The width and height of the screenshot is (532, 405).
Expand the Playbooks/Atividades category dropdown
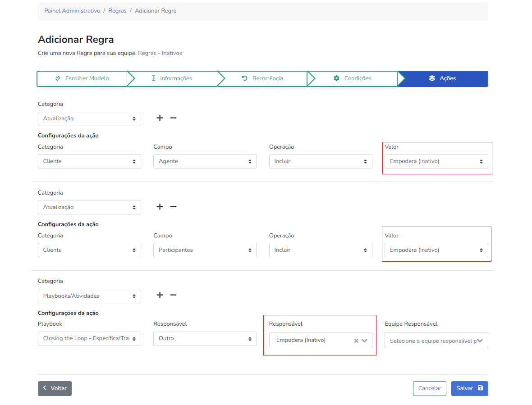89,296
